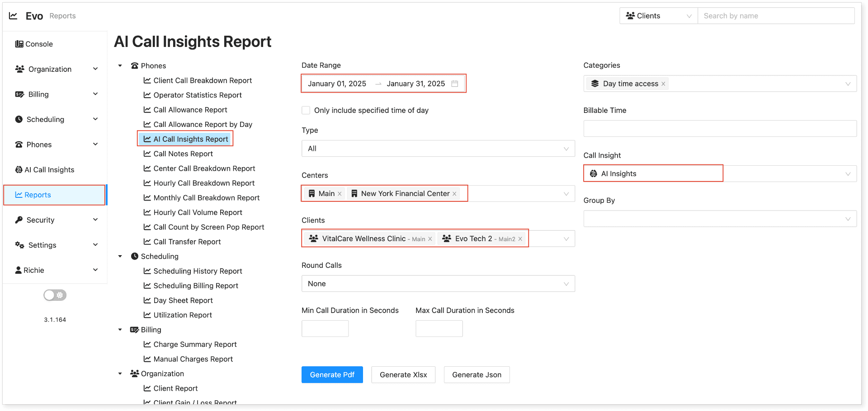Click Generate Json button
Viewport: 868px width, 411px height.
point(476,375)
